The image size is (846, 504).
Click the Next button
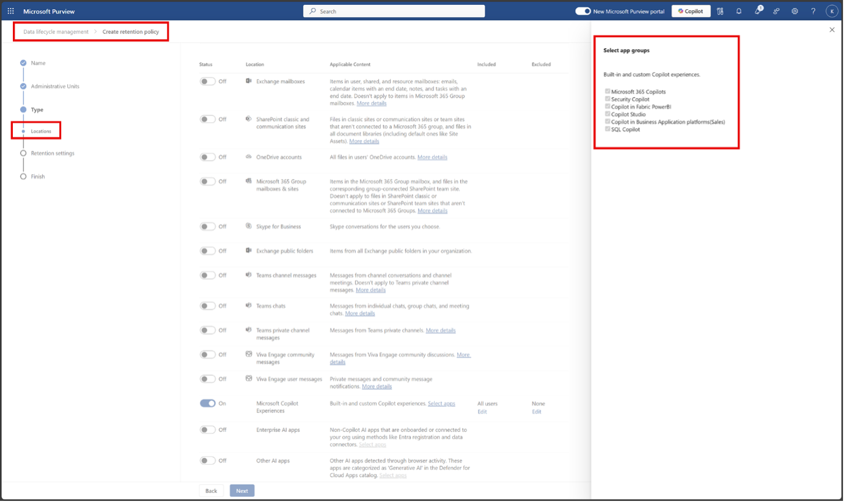point(242,491)
